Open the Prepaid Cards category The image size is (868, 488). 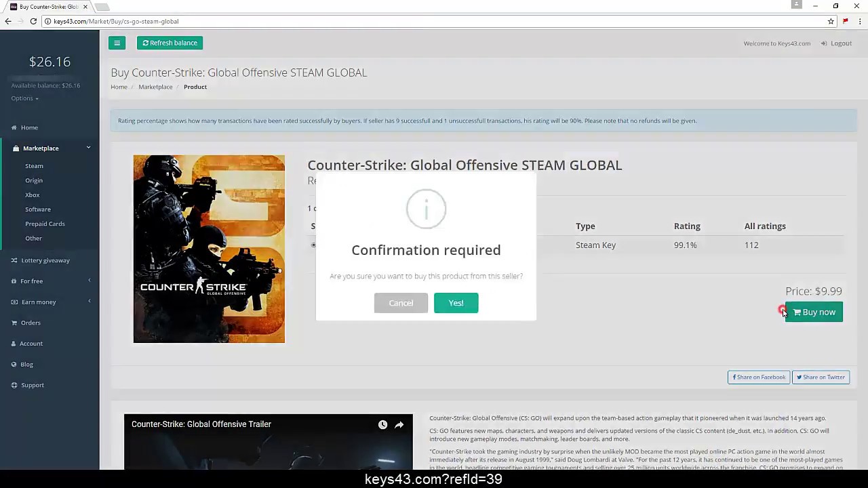point(45,224)
